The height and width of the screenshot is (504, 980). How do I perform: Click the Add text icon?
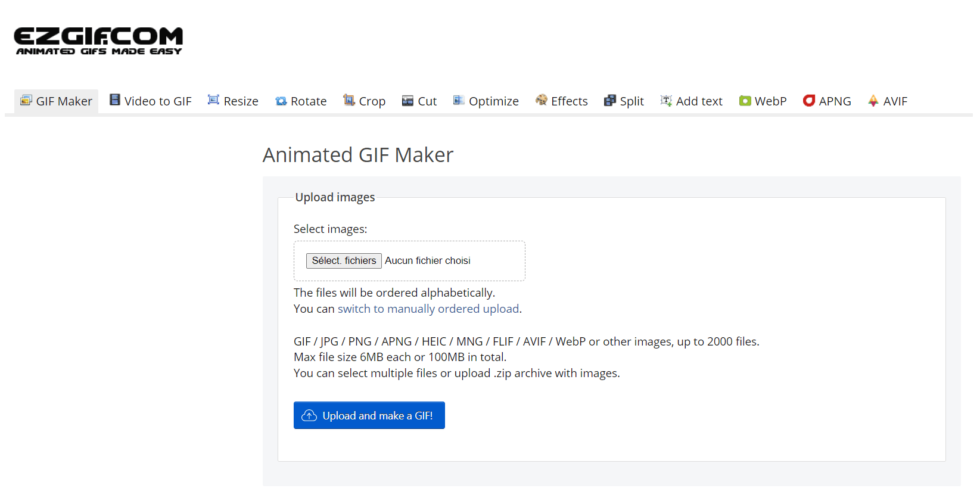coord(666,101)
